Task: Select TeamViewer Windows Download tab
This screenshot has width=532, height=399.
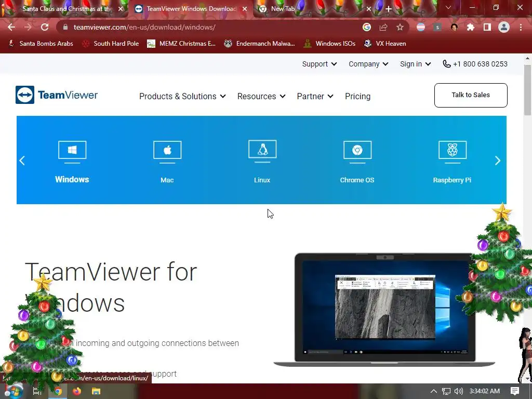Action: 190,9
